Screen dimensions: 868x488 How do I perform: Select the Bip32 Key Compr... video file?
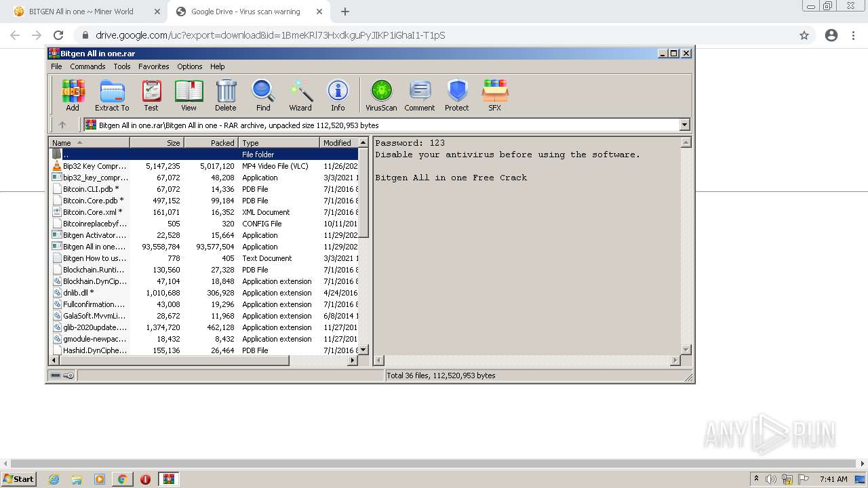pos(203,166)
